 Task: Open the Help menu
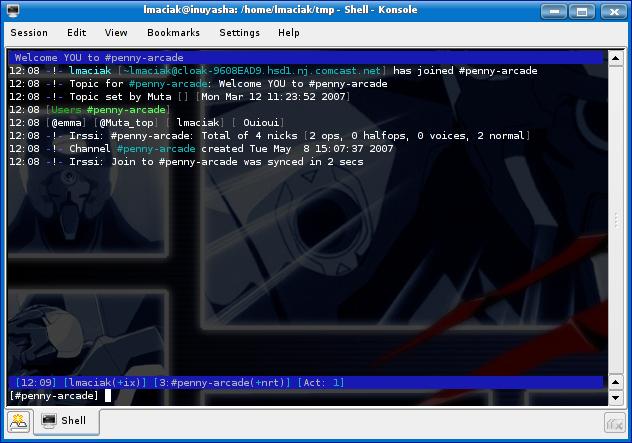click(x=289, y=33)
